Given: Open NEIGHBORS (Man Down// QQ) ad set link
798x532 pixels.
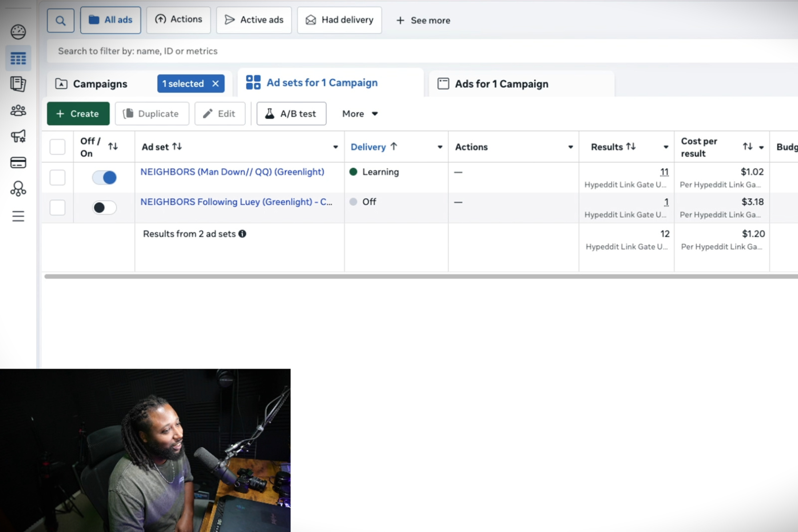Looking at the screenshot, I should click(x=232, y=172).
